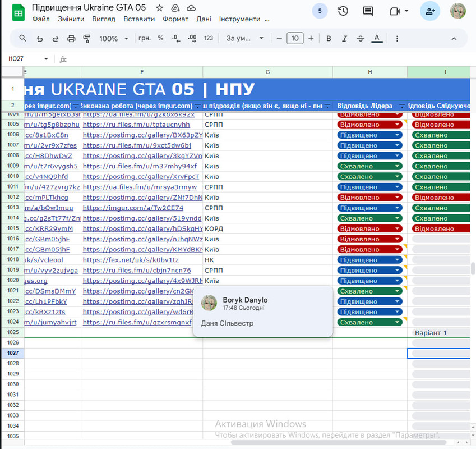Screen dimensions: 476x449
Task: Collapse the menus with the up chevron
Action: point(454,39)
